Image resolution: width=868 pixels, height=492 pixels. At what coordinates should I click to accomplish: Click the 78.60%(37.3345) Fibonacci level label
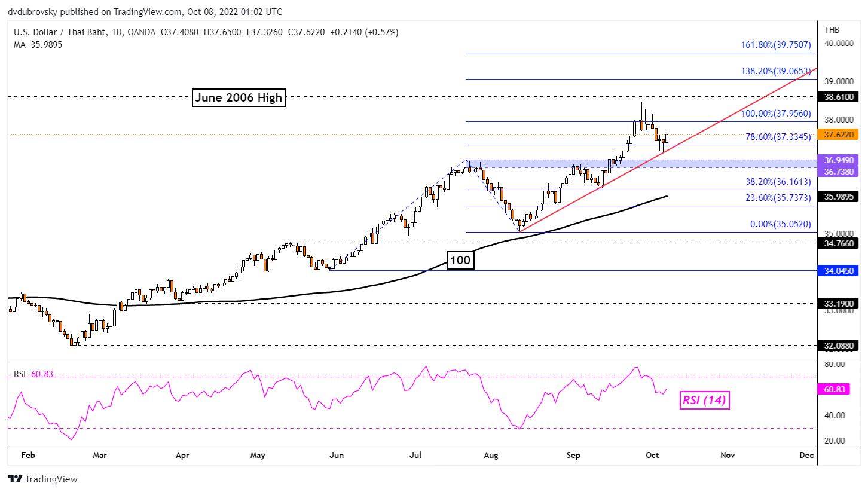[x=778, y=136]
